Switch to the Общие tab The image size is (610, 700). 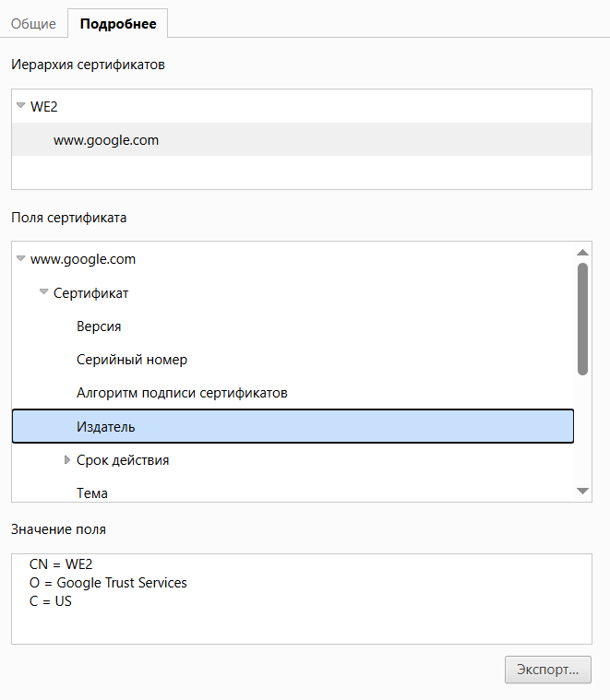33,24
